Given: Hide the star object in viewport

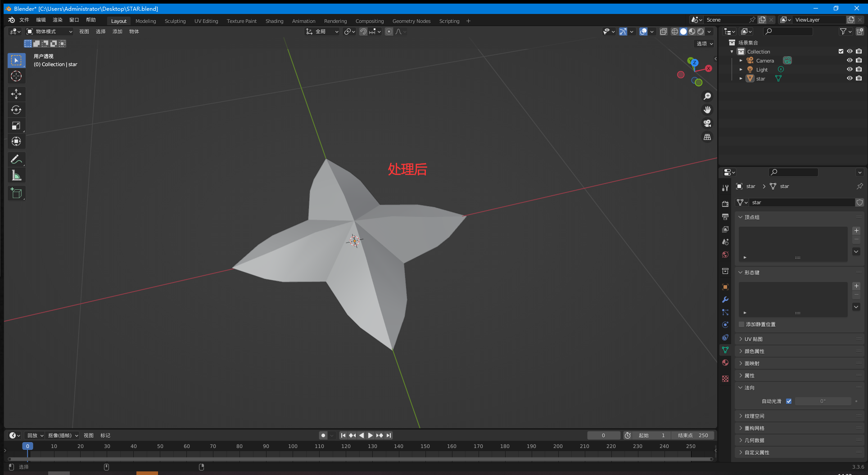Looking at the screenshot, I should click(x=850, y=78).
